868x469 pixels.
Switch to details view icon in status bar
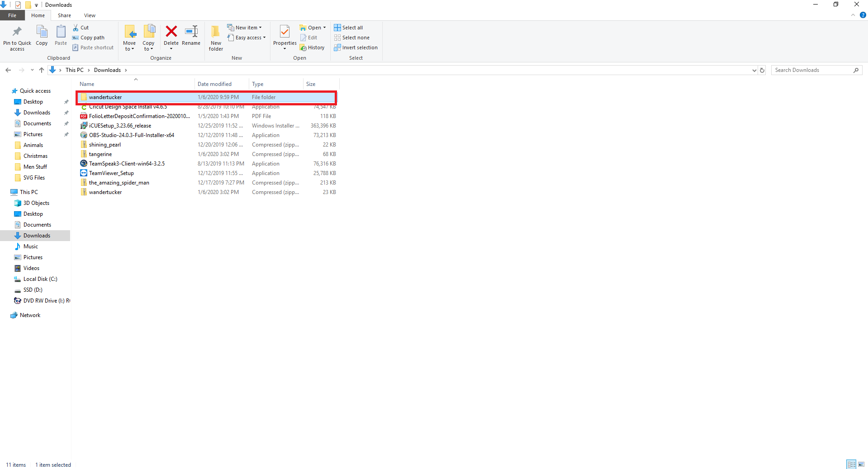coord(851,464)
